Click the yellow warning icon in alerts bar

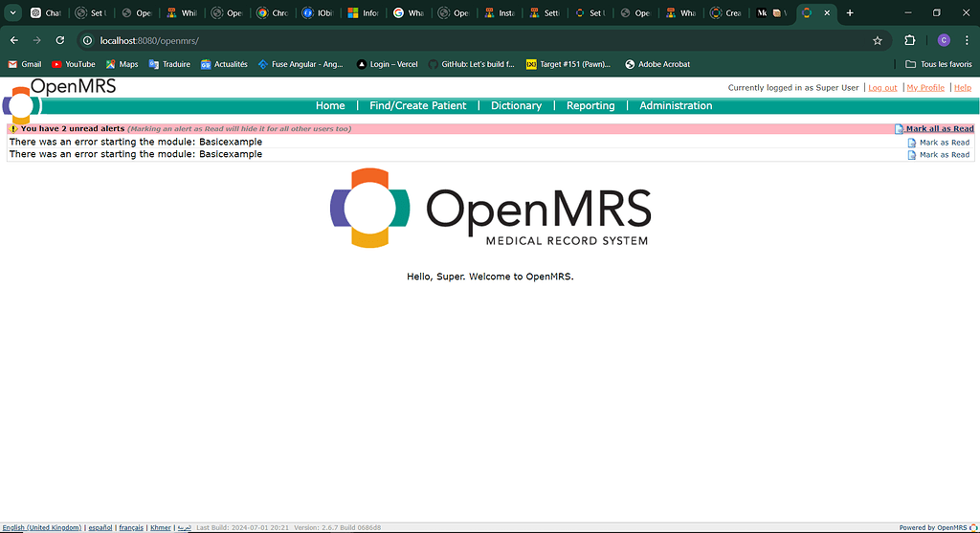(13, 129)
